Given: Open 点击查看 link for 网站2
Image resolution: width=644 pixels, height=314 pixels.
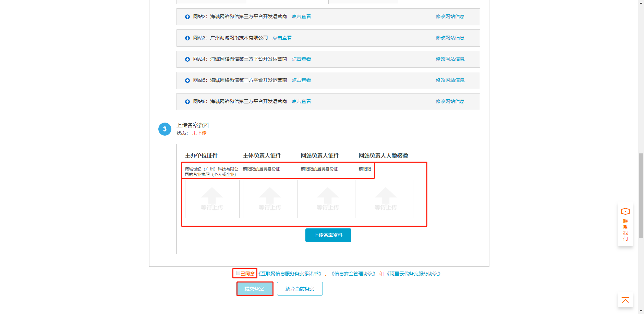Looking at the screenshot, I should [301, 16].
